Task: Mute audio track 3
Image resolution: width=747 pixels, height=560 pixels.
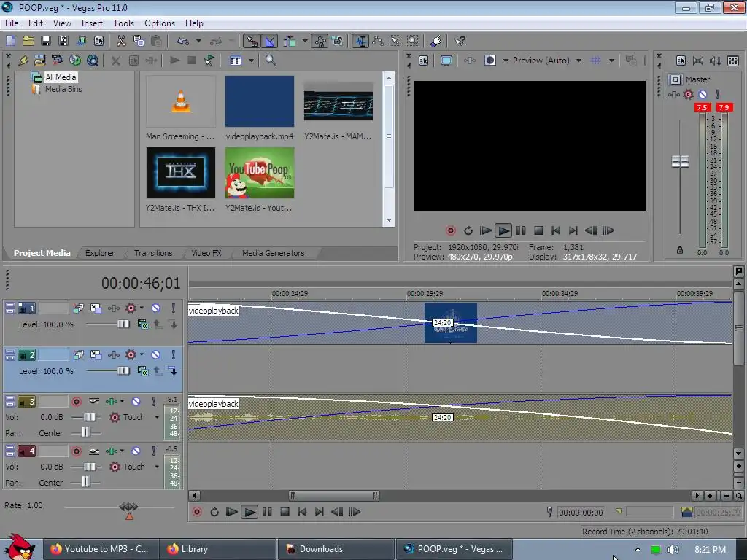Action: click(136, 402)
